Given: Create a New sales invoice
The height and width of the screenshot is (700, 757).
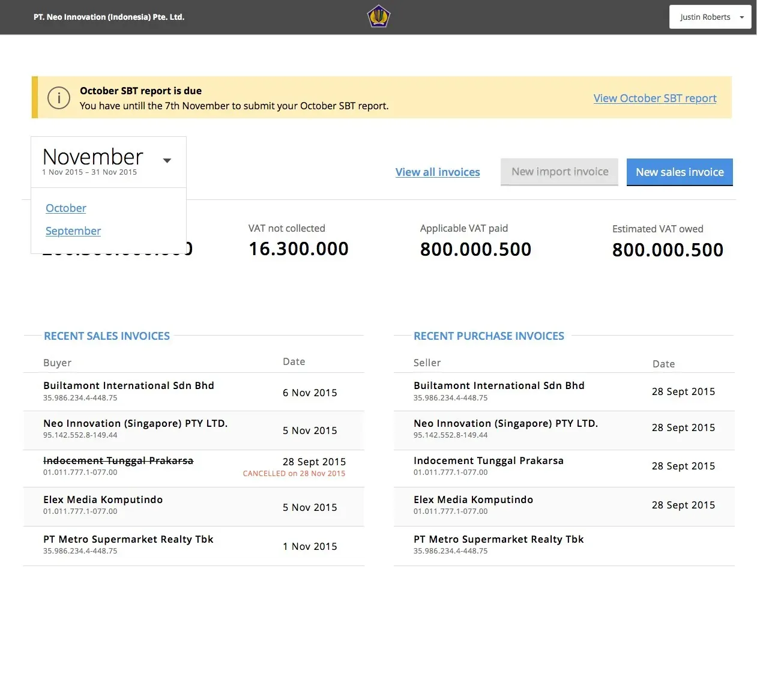Looking at the screenshot, I should (x=680, y=172).
